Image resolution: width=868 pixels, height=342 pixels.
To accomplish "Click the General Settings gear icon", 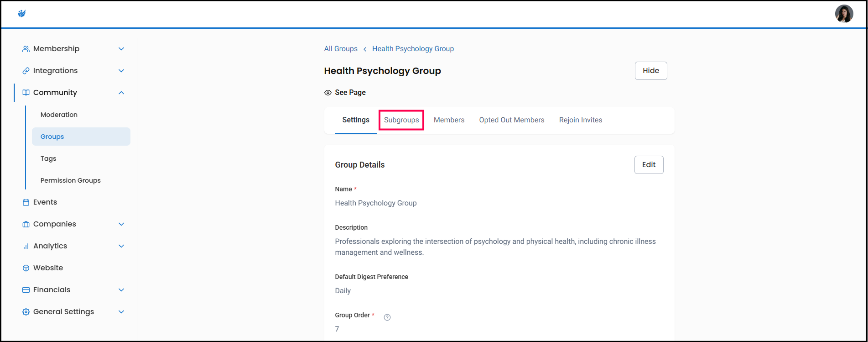I will pos(26,312).
